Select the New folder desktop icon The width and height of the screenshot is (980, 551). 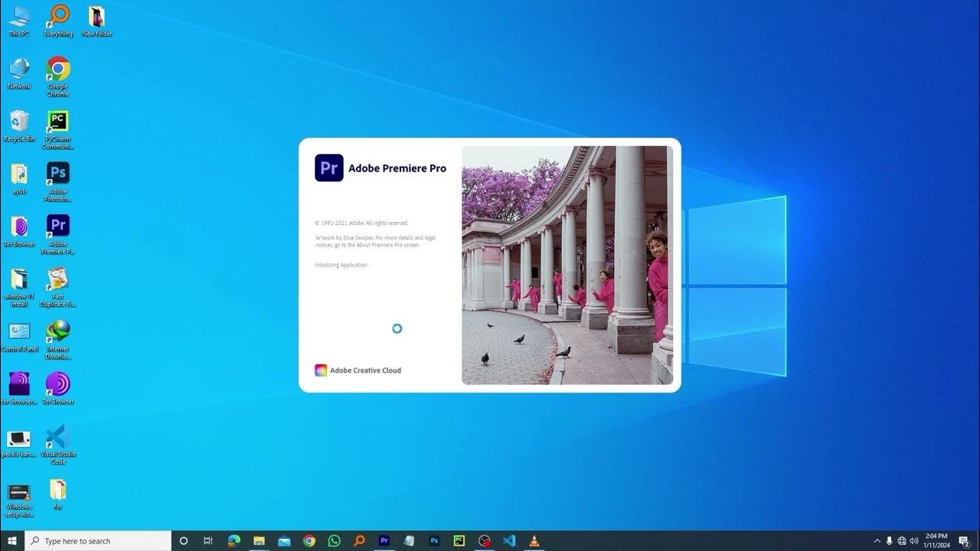tap(96, 21)
